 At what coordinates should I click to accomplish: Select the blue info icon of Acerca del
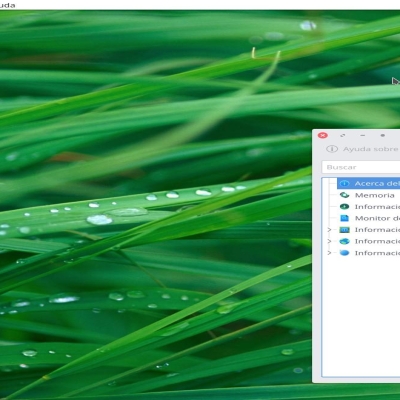click(x=344, y=183)
